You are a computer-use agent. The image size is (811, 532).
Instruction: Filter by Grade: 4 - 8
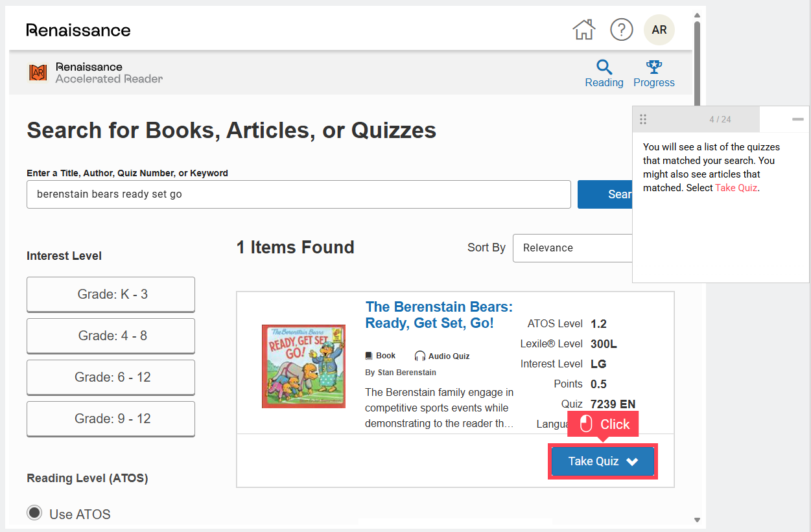[111, 336]
